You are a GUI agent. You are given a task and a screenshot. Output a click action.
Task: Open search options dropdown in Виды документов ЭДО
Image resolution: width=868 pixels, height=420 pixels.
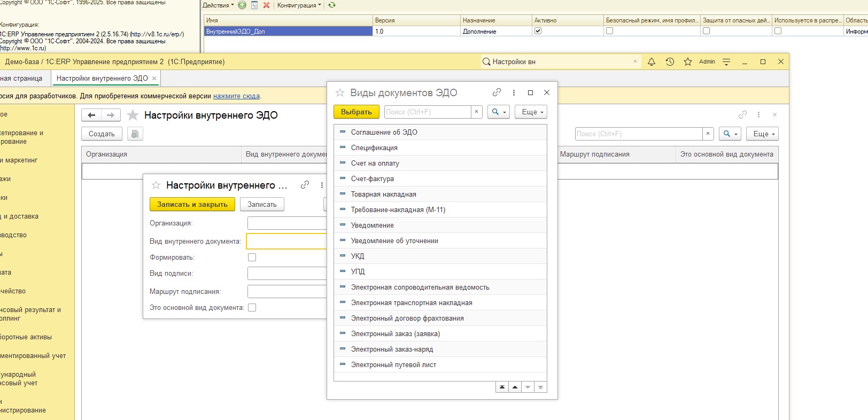498,112
